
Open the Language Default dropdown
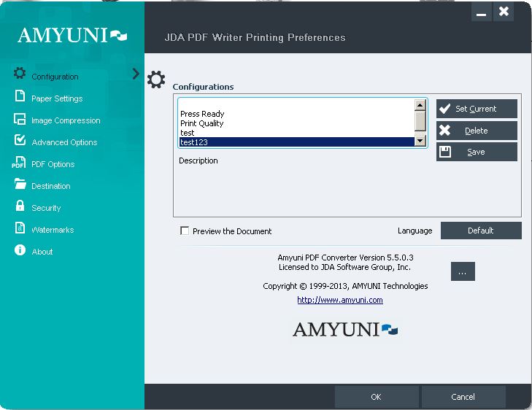(x=481, y=231)
